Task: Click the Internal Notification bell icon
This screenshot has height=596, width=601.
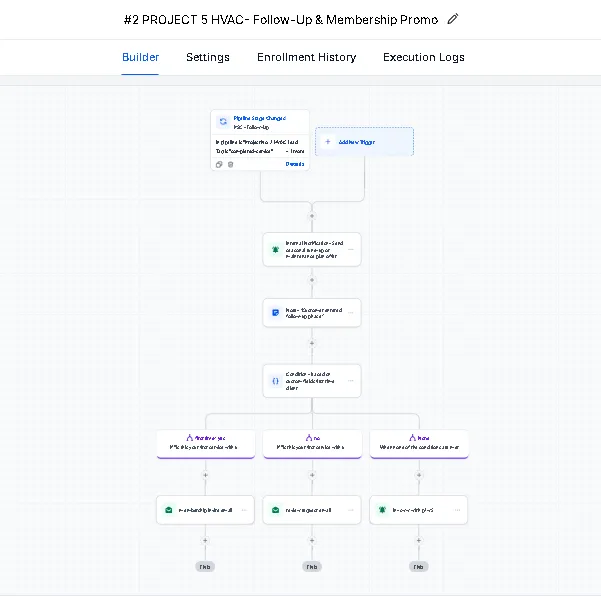Action: pyautogui.click(x=275, y=249)
